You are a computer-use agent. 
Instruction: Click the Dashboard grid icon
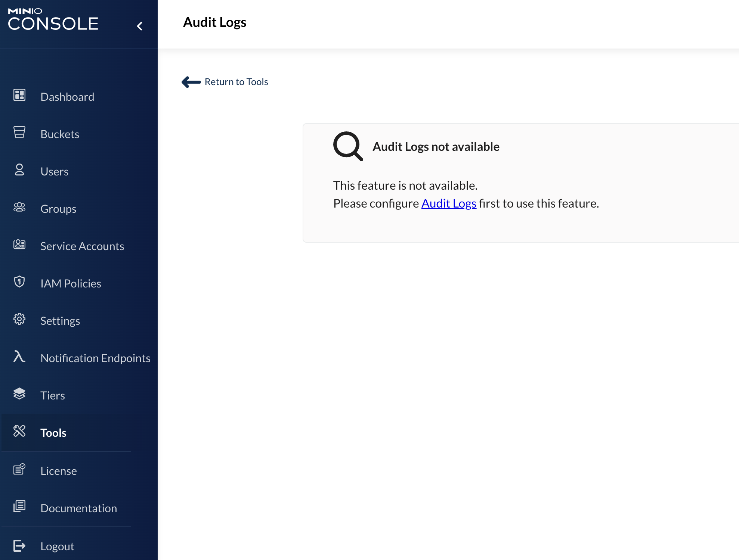(19, 95)
